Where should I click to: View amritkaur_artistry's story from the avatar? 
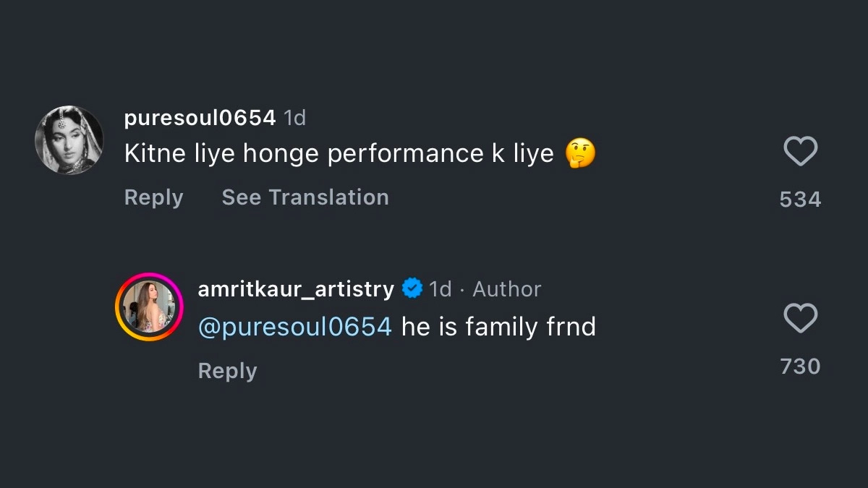[149, 307]
